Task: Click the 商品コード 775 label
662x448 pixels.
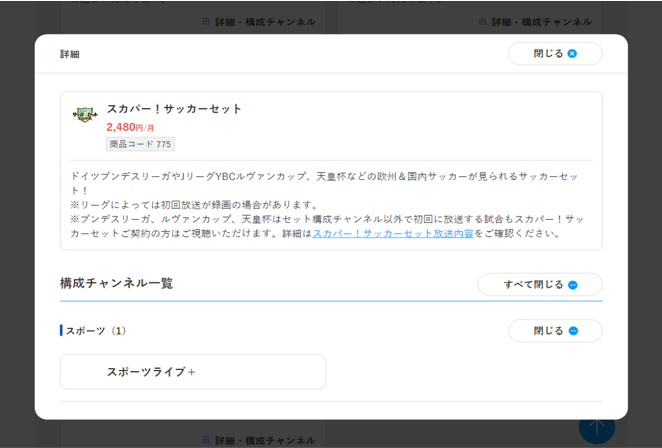Action: coord(140,144)
